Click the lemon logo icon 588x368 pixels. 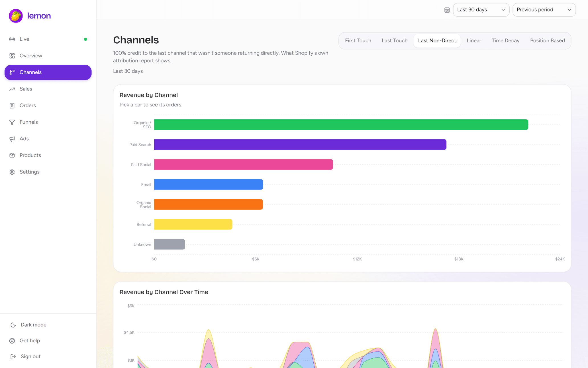tap(16, 16)
